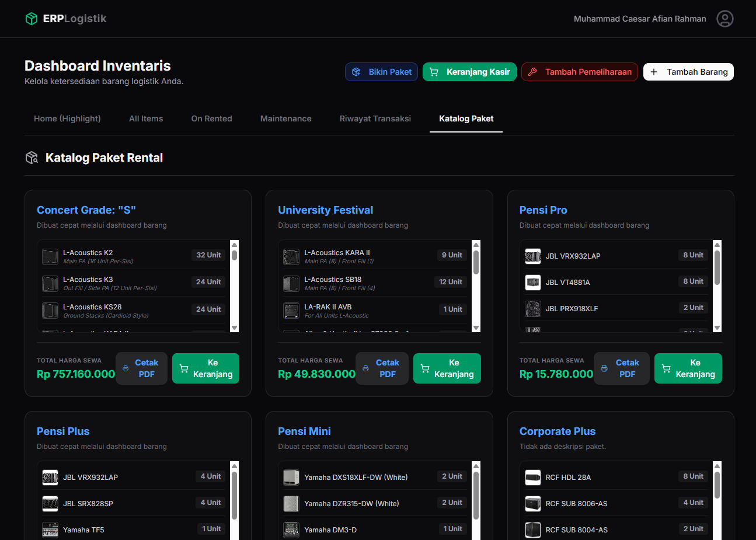The width and height of the screenshot is (756, 540).
Task: Click Yamaha DZR315-DW thumbnail image
Action: click(291, 503)
